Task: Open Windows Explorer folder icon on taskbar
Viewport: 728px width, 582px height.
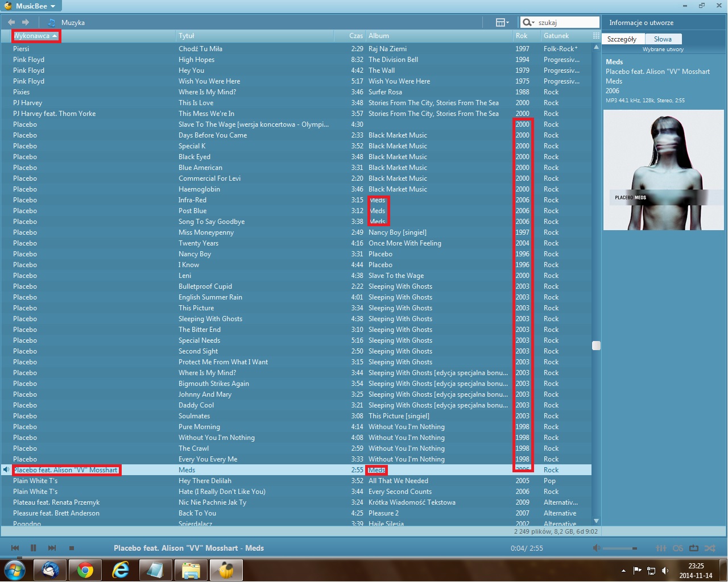Action: point(191,569)
